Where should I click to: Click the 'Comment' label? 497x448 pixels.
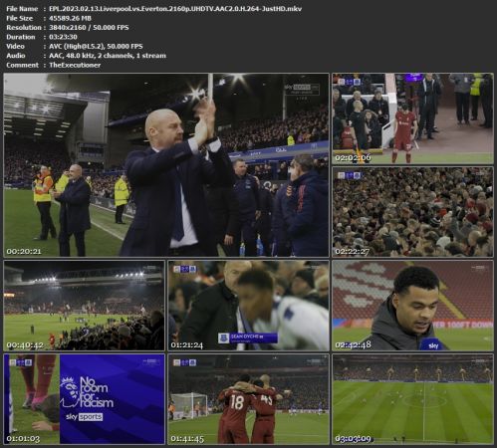point(22,65)
